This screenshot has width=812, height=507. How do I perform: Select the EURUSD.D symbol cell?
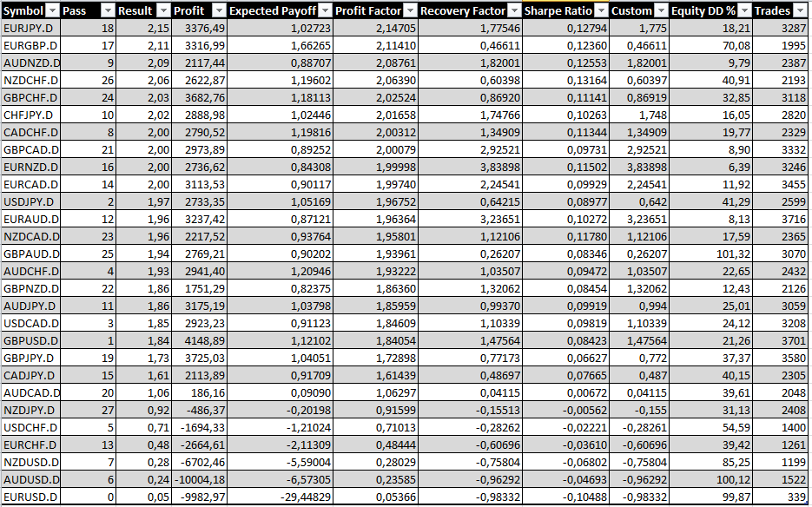coord(30,497)
